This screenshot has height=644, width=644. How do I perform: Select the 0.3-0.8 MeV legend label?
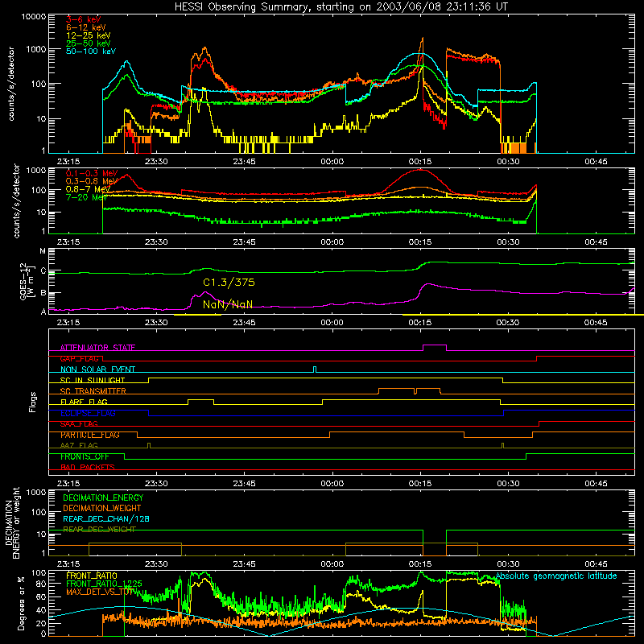pos(91,181)
